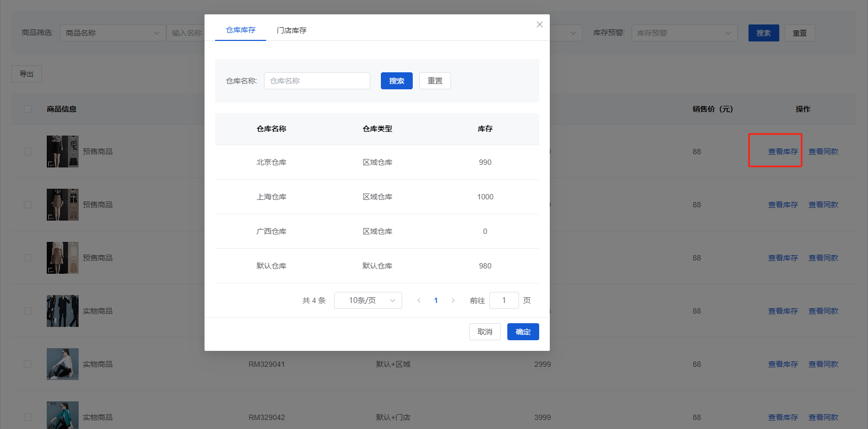868x429 pixels.
Task: Select 广西仓库 row name
Action: pyautogui.click(x=271, y=231)
